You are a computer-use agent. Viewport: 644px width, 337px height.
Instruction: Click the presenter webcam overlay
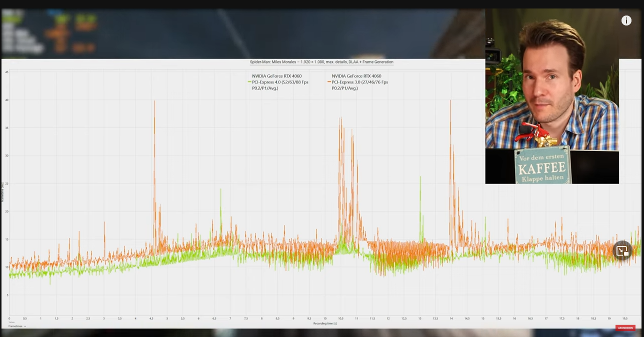click(x=552, y=96)
